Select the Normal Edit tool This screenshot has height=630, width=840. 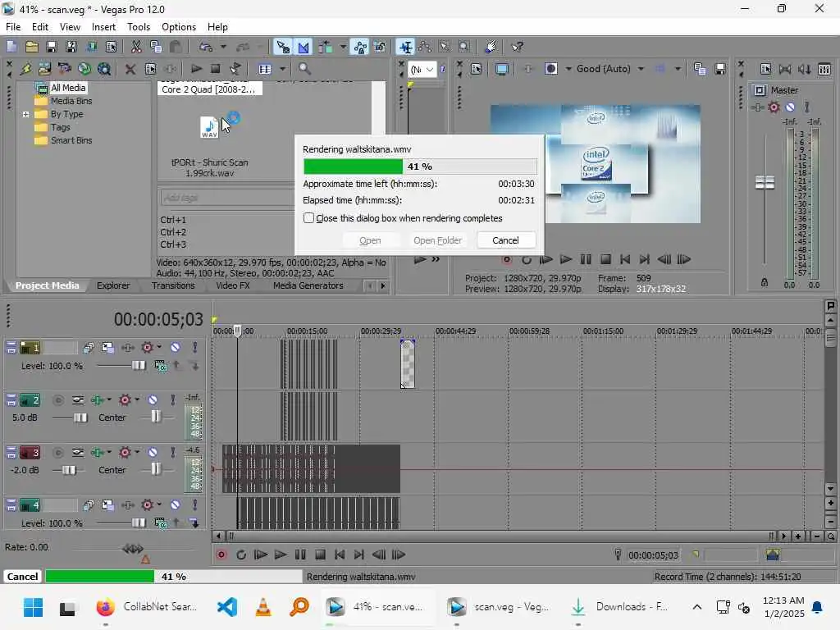pyautogui.click(x=405, y=47)
